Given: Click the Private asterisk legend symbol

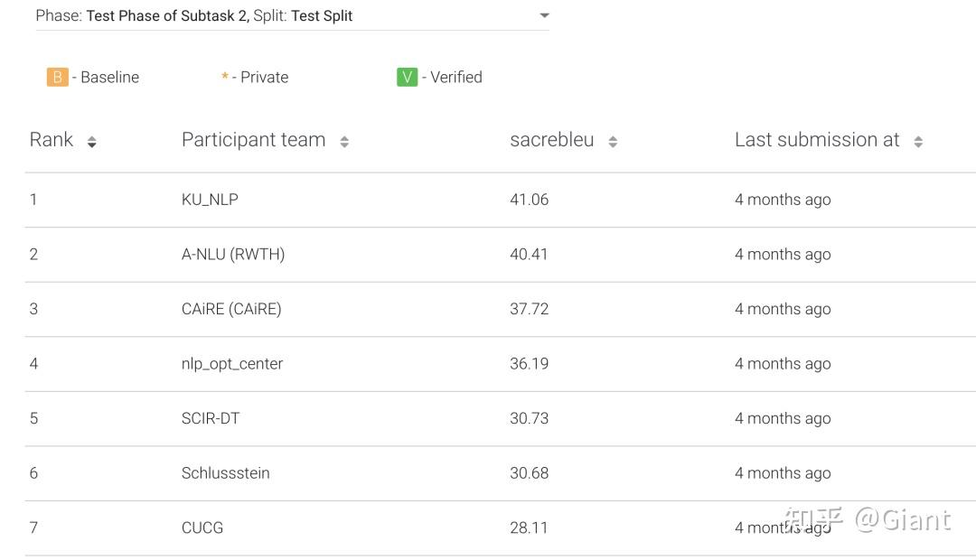Looking at the screenshot, I should [x=225, y=77].
